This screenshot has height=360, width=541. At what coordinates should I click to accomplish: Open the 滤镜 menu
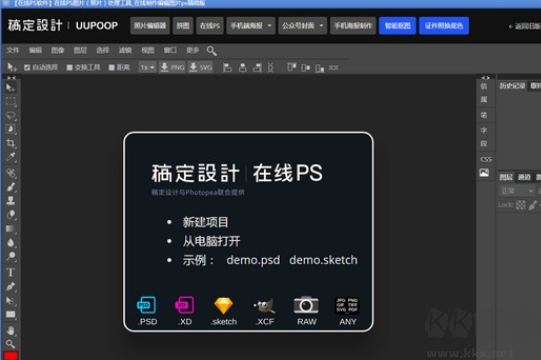point(125,50)
